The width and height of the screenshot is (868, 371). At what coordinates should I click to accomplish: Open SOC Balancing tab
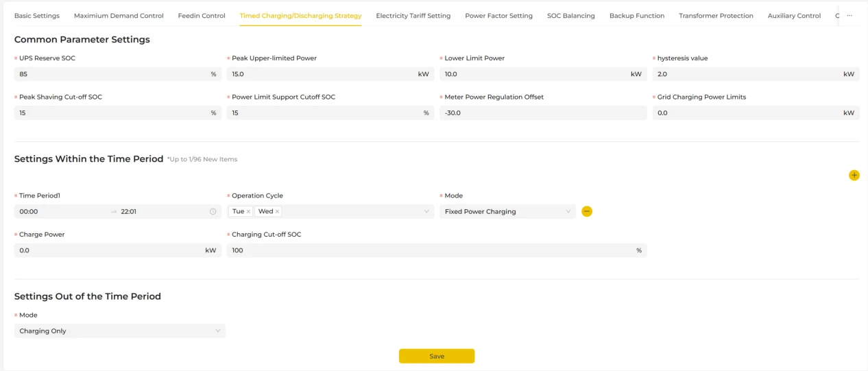[571, 16]
